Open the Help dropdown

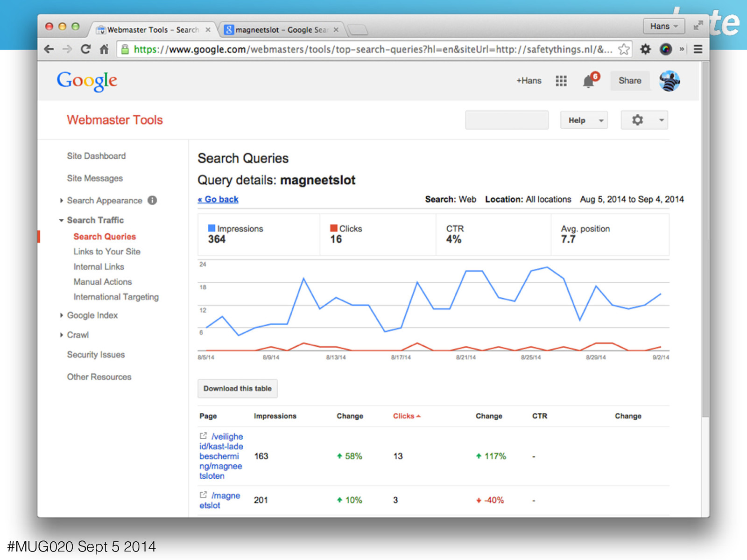point(584,120)
